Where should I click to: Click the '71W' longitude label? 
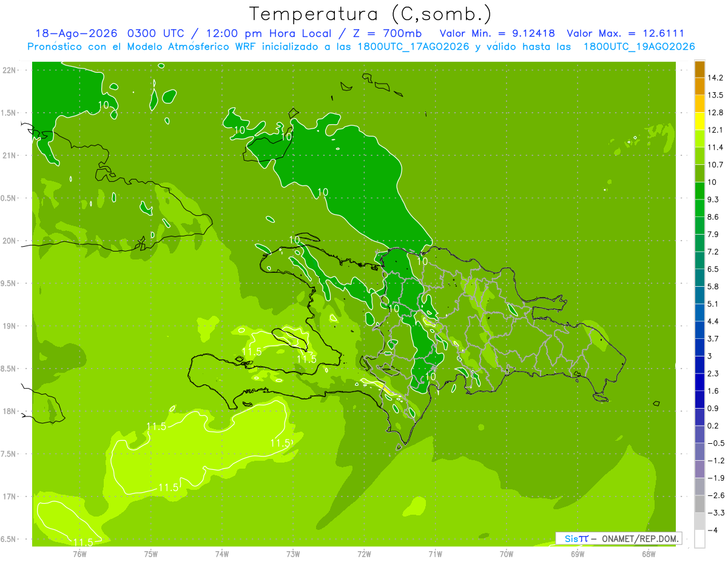(x=435, y=554)
